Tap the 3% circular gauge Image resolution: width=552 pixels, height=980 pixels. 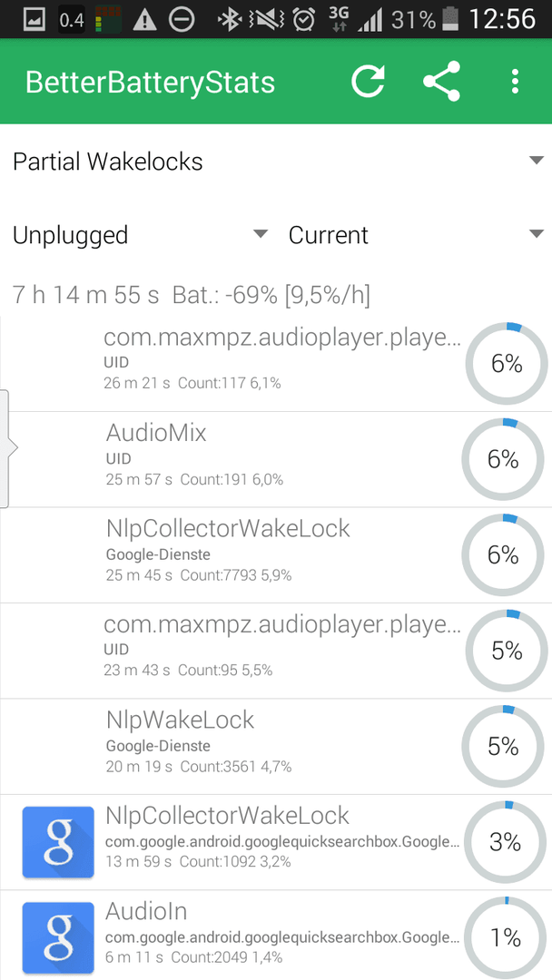[x=505, y=842]
